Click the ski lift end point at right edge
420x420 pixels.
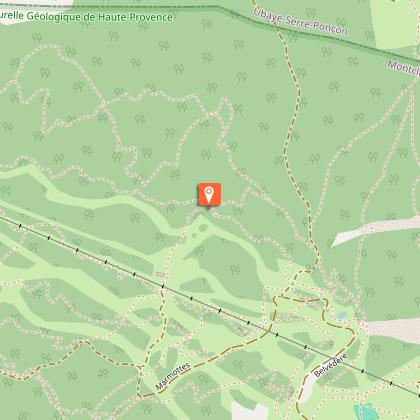click(x=419, y=395)
